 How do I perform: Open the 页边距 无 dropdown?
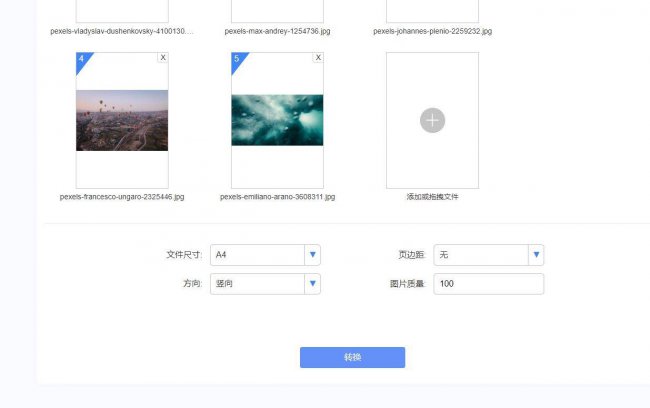click(x=489, y=255)
